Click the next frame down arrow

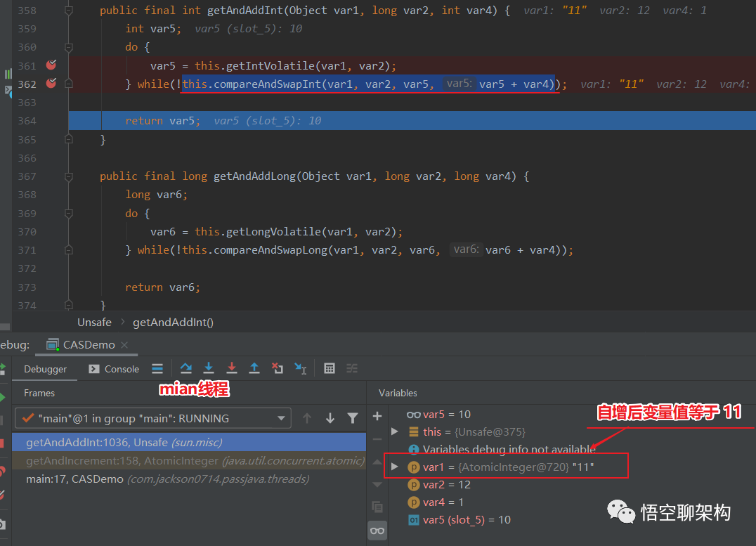click(330, 418)
